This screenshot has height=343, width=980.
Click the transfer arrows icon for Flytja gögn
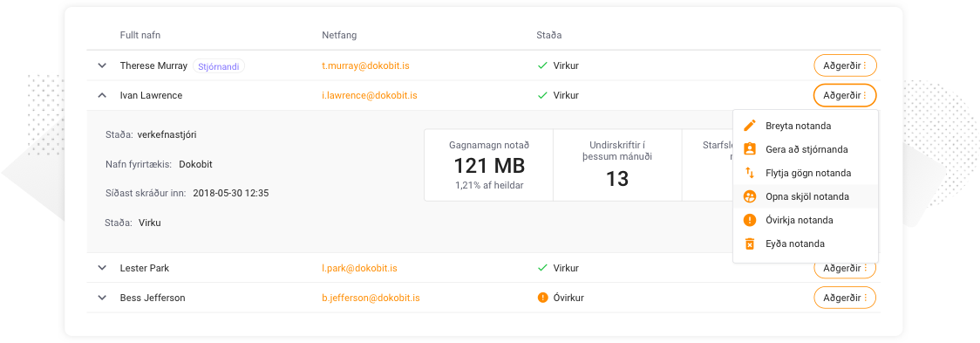click(749, 173)
